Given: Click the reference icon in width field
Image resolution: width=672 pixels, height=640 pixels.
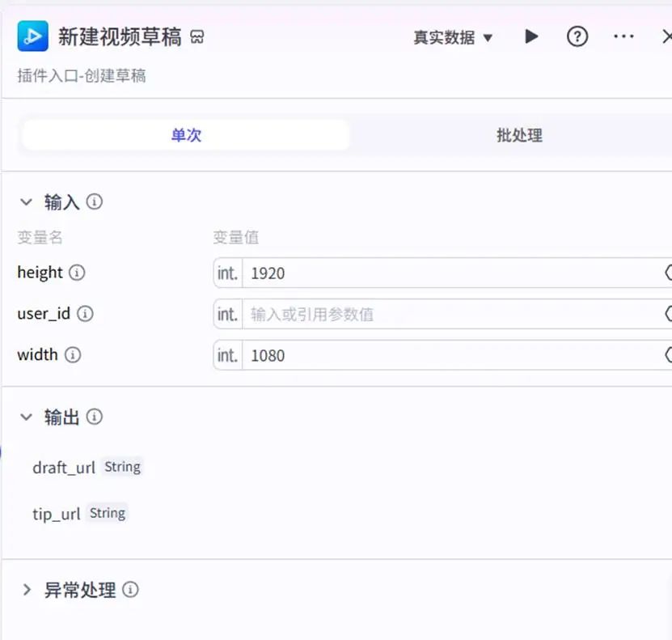Looking at the screenshot, I should pyautogui.click(x=668, y=355).
